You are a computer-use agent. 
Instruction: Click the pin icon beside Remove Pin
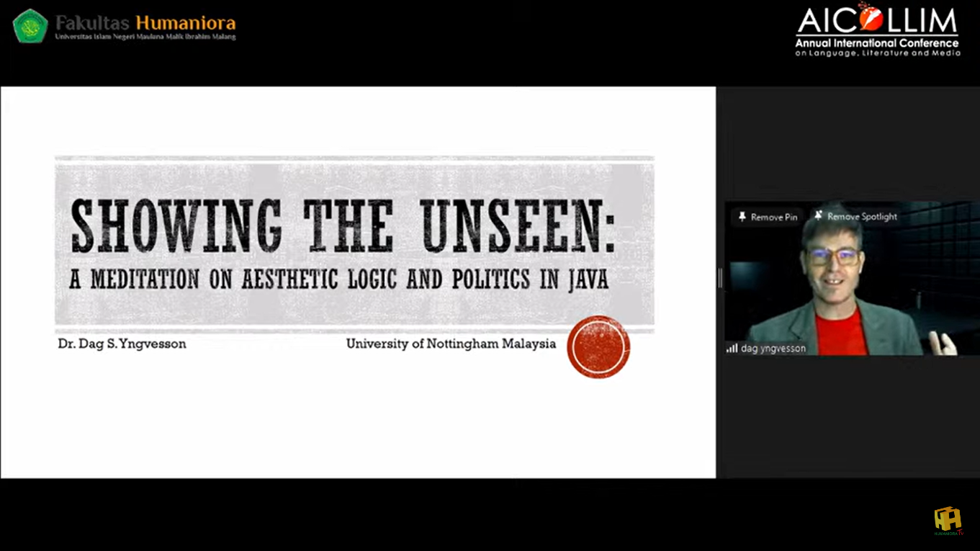(741, 217)
